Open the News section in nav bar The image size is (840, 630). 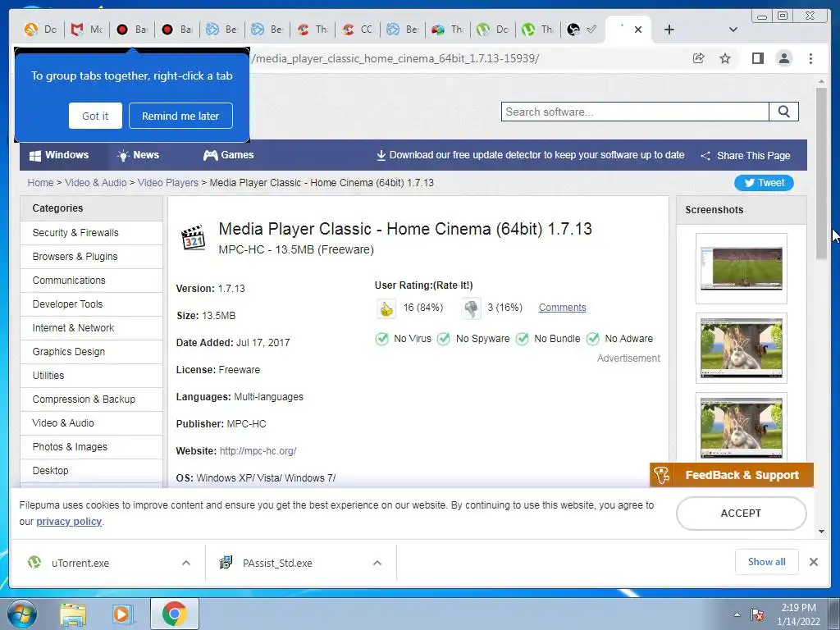point(138,155)
